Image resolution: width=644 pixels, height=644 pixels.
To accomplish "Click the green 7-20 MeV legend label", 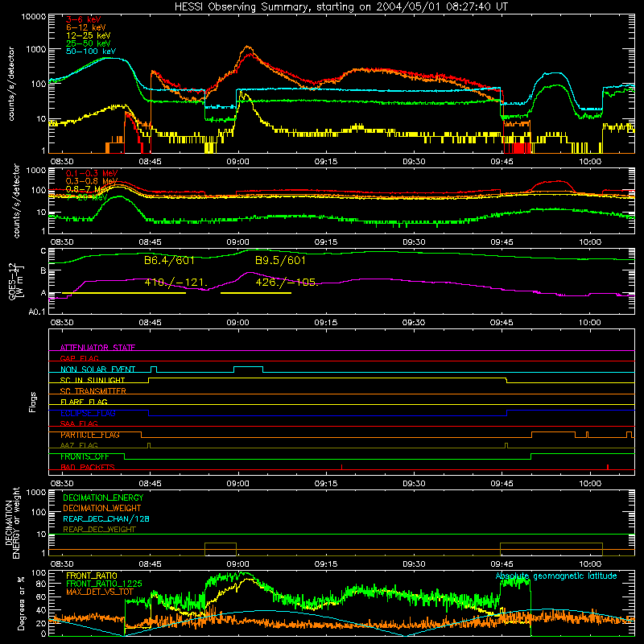I will [x=87, y=197].
